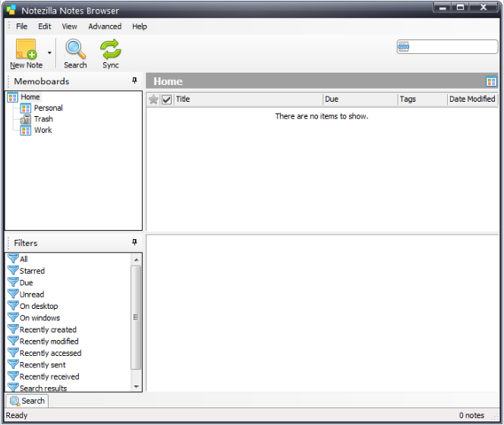Apply the On desktop filter
The height and width of the screenshot is (425, 504).
click(39, 306)
